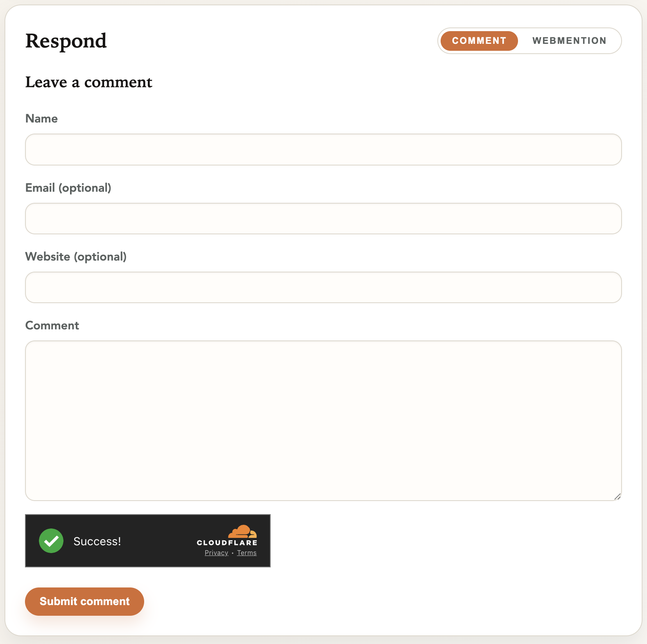
Task: Click the Name field label
Action: click(x=41, y=118)
